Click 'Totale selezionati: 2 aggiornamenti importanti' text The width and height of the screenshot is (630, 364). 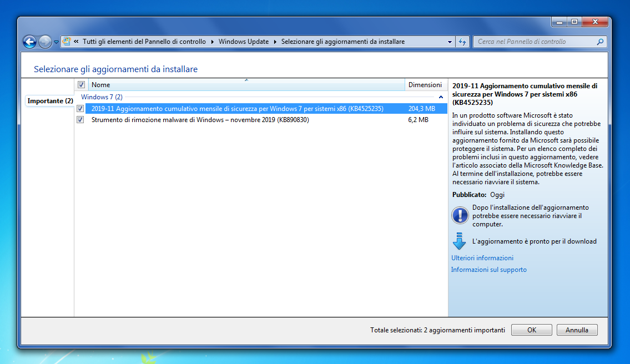[x=437, y=330]
